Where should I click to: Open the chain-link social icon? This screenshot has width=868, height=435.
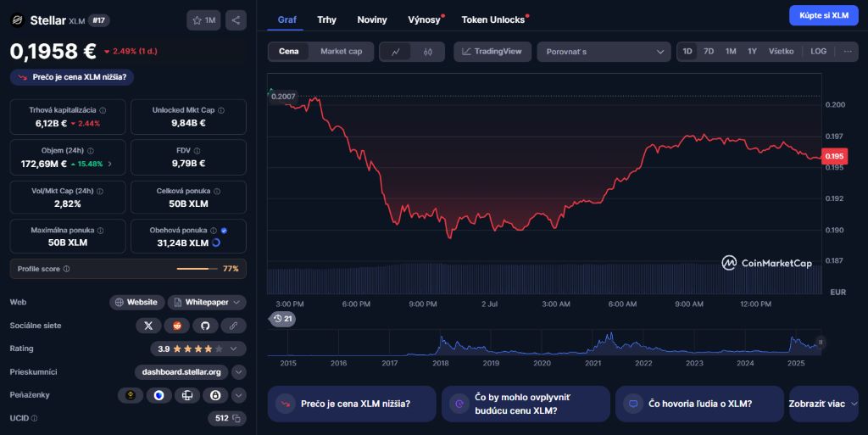234,326
